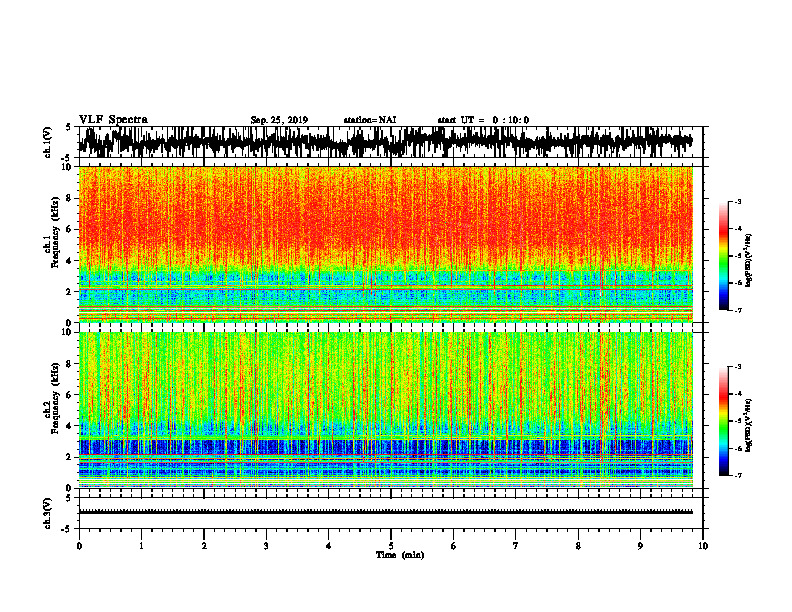The height and width of the screenshot is (612, 792).
Task: Click the 10 kHz tick label of ch.2 spectrogram
Action: tap(67, 332)
